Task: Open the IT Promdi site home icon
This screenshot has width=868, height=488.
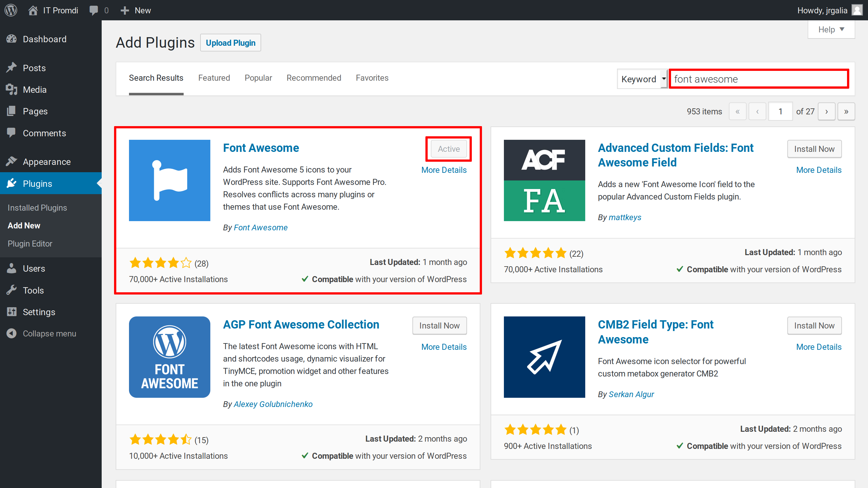Action: [x=33, y=10]
